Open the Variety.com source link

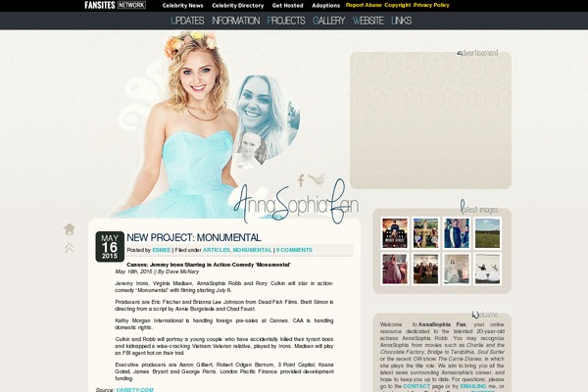pos(134,390)
